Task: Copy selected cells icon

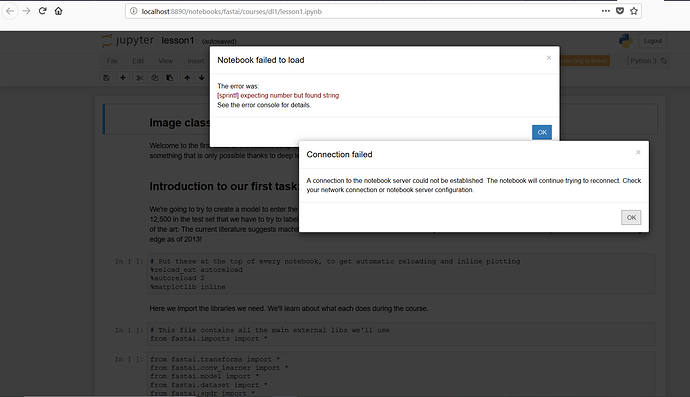Action: pos(154,78)
